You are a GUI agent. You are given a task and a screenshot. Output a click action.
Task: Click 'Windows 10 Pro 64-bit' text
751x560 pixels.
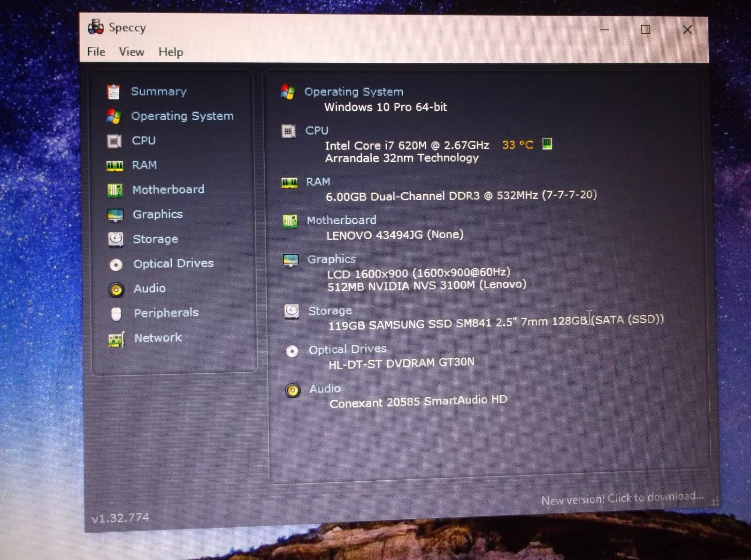click(x=386, y=107)
